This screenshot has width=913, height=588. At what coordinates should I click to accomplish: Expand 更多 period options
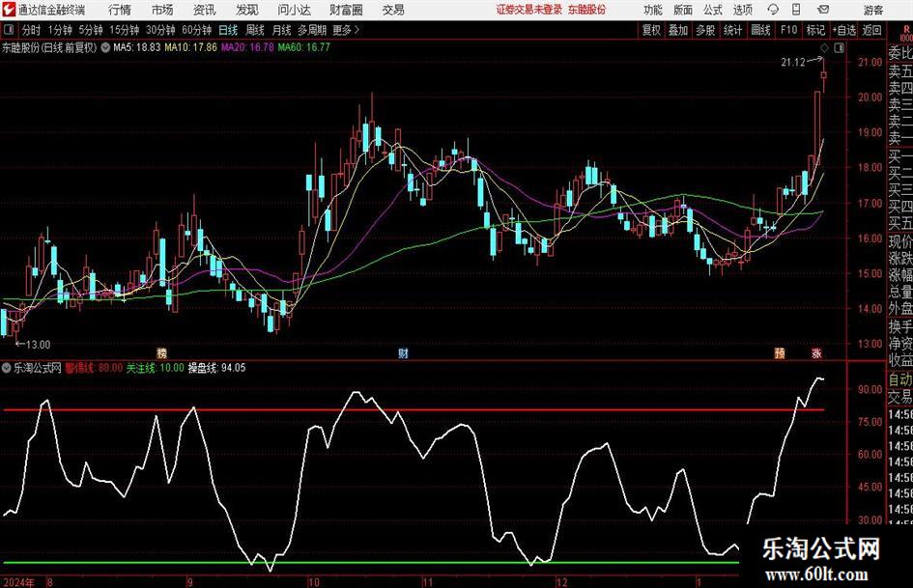pyautogui.click(x=346, y=30)
